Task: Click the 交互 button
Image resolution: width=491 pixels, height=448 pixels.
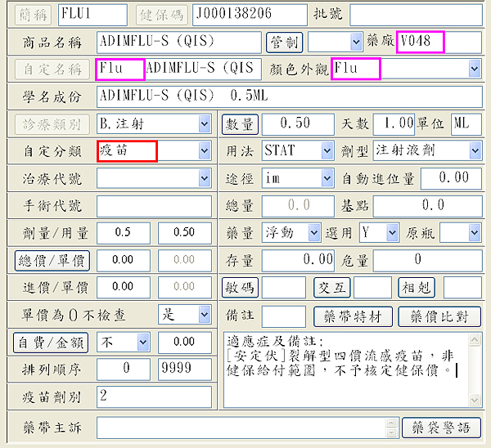Action: pyautogui.click(x=331, y=288)
